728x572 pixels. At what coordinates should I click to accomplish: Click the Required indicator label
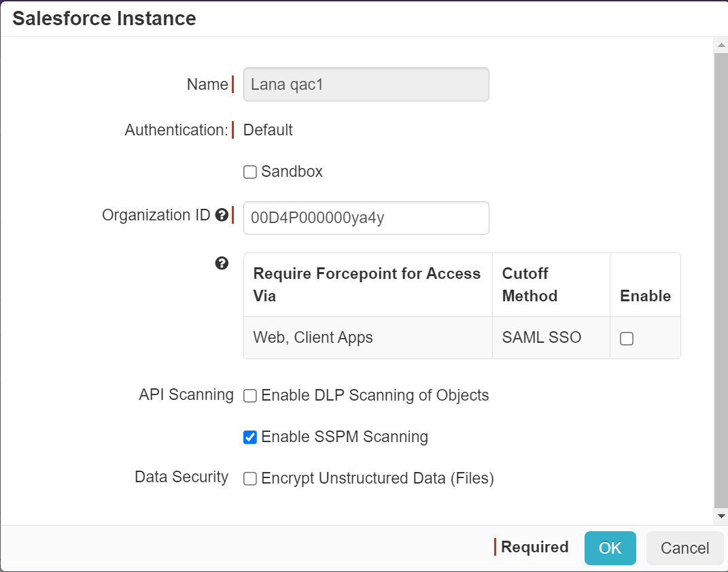pos(534,548)
